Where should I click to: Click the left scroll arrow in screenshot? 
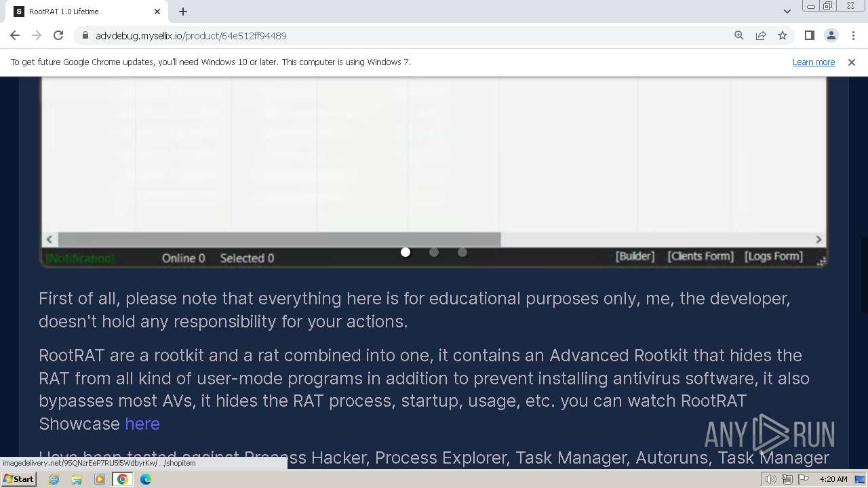tap(50, 239)
